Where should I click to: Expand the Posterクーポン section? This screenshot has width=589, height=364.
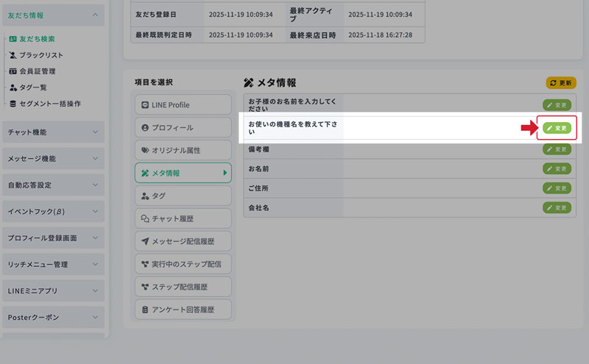53,317
